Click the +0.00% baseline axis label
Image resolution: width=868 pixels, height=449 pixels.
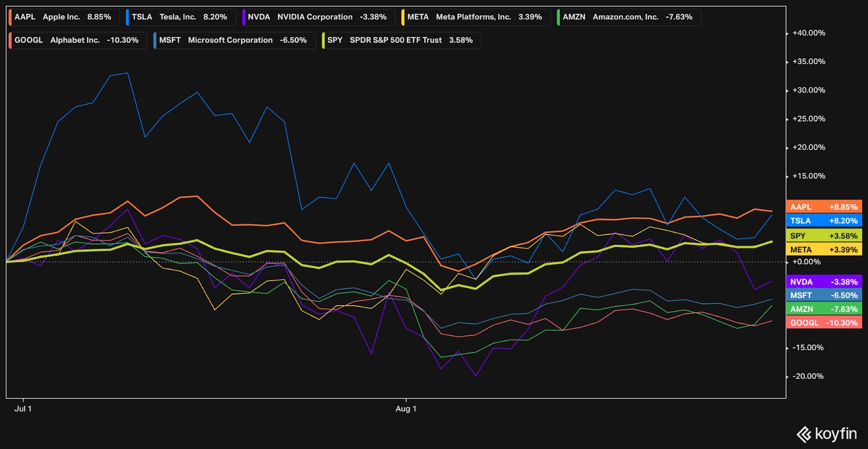click(x=807, y=262)
